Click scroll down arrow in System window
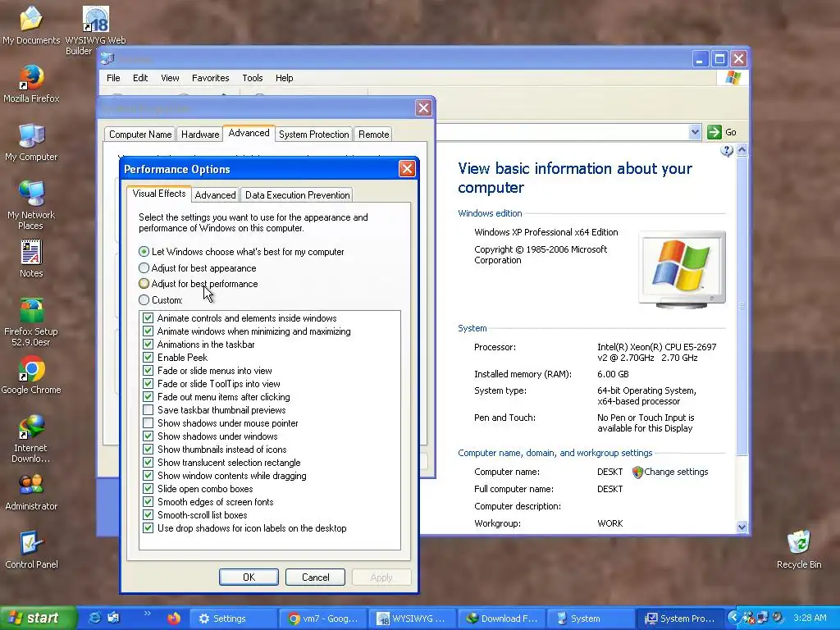The height and width of the screenshot is (630, 840). tap(742, 527)
